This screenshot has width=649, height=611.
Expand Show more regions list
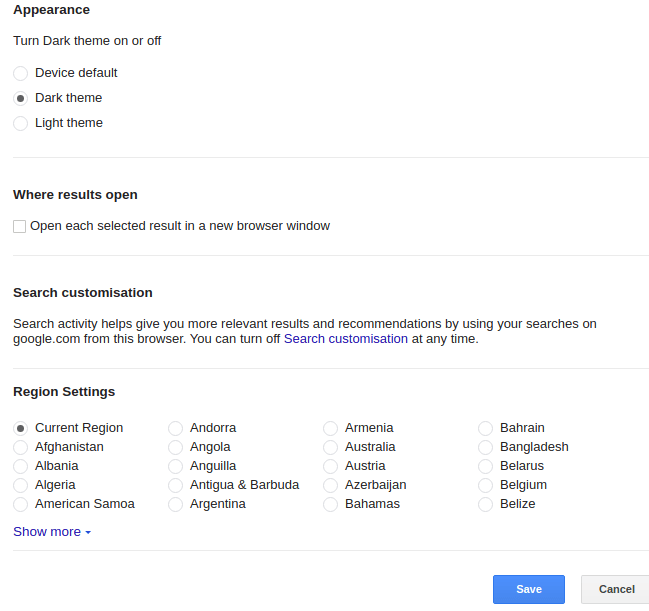pos(52,532)
